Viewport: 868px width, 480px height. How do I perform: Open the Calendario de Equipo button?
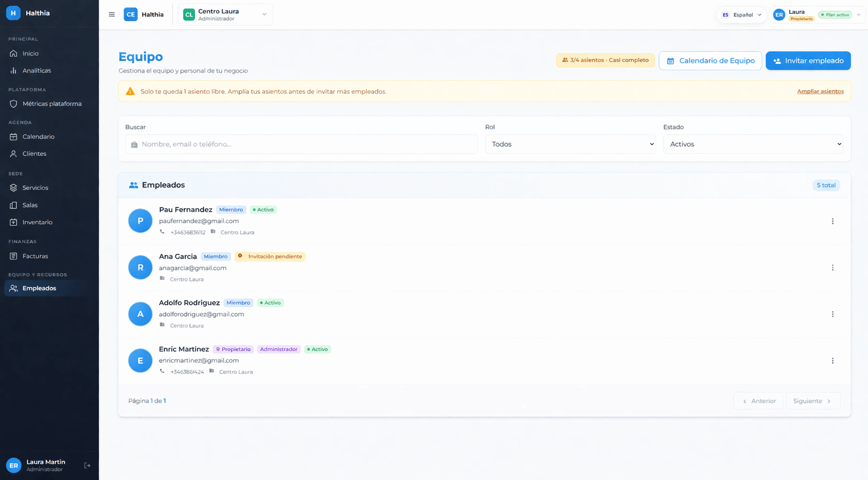point(710,61)
